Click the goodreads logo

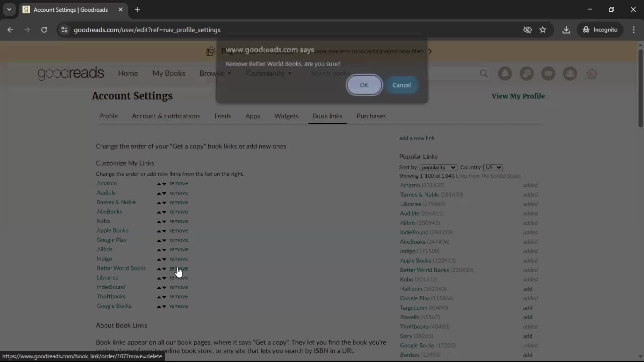tap(71, 73)
